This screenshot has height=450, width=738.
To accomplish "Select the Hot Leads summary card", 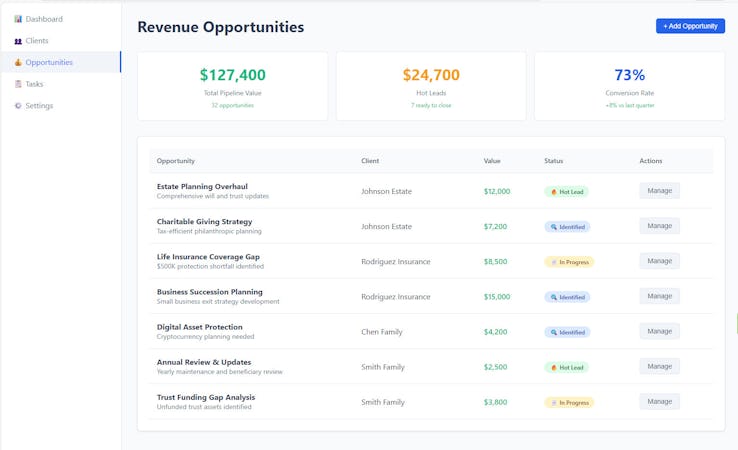I will tap(431, 86).
